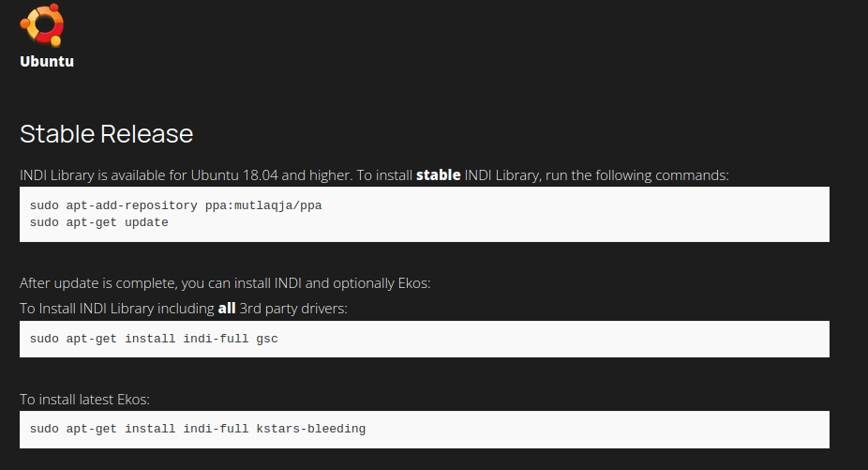Click the kstars-bleeding install command's "sudo"
Screen dimensions: 868x470
[x=44, y=429]
